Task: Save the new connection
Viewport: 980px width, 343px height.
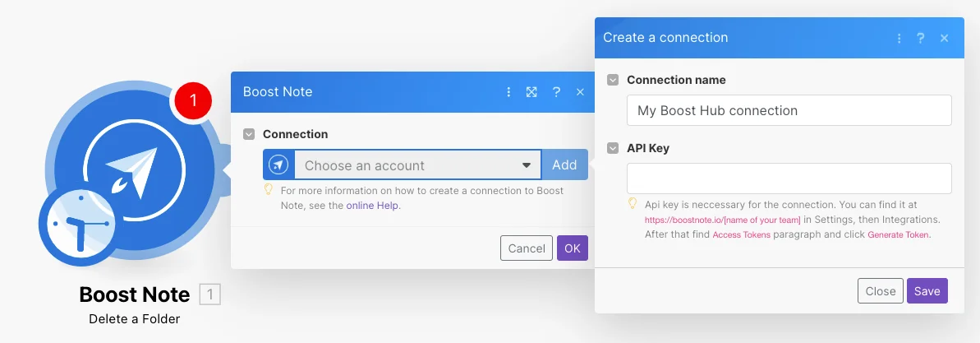Action: click(927, 291)
